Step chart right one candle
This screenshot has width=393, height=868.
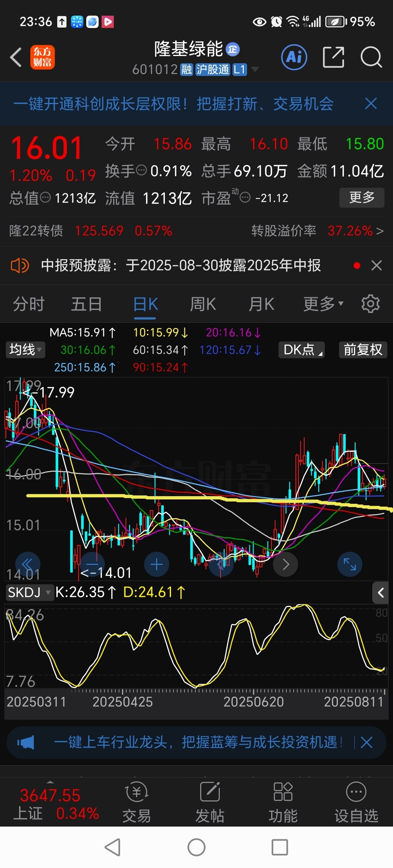(x=286, y=564)
